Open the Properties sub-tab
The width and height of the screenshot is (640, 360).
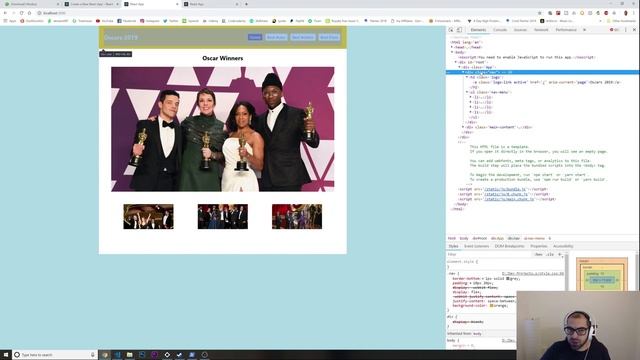[538, 246]
